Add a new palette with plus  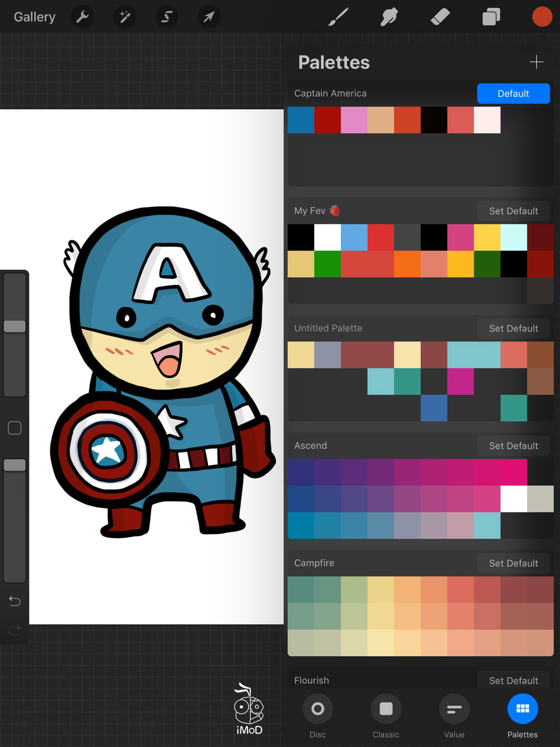click(x=536, y=62)
